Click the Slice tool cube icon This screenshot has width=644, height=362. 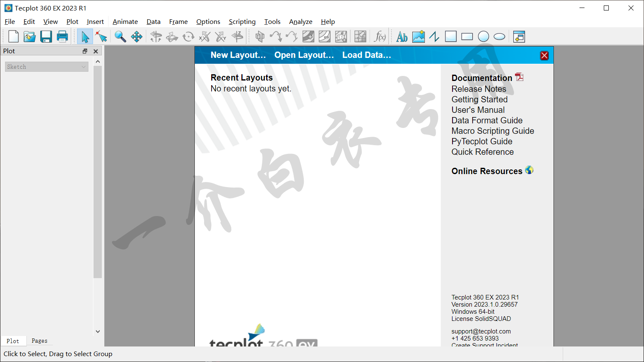(x=260, y=37)
